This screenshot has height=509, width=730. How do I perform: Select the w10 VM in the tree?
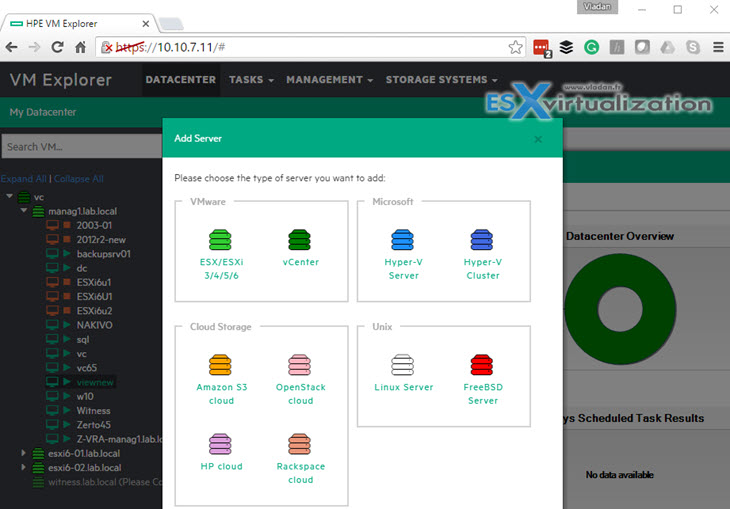click(85, 396)
